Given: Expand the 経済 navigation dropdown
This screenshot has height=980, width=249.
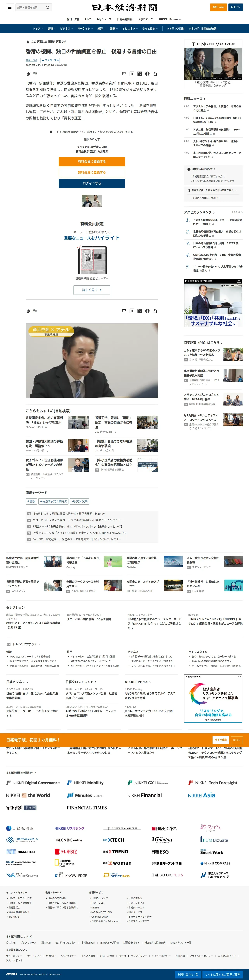Looking at the screenshot, I should pyautogui.click(x=101, y=29).
